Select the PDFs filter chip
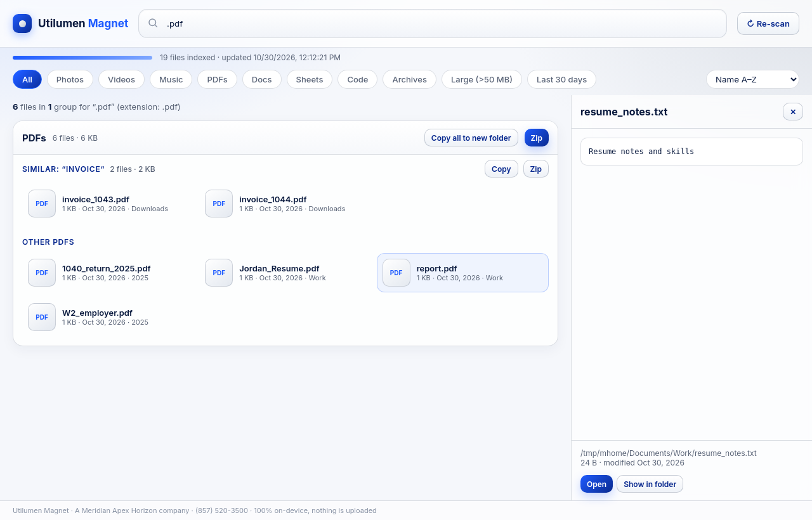The width and height of the screenshot is (812, 520). click(x=217, y=79)
